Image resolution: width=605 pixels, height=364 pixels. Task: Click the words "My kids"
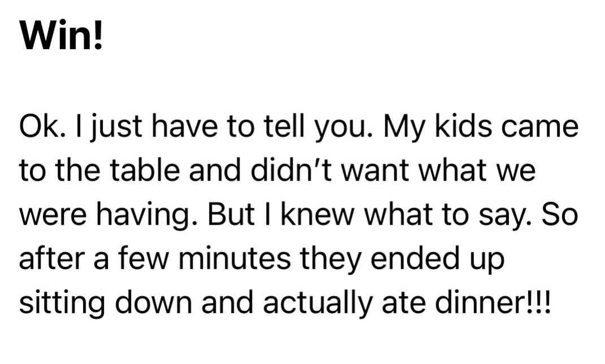[414, 127]
